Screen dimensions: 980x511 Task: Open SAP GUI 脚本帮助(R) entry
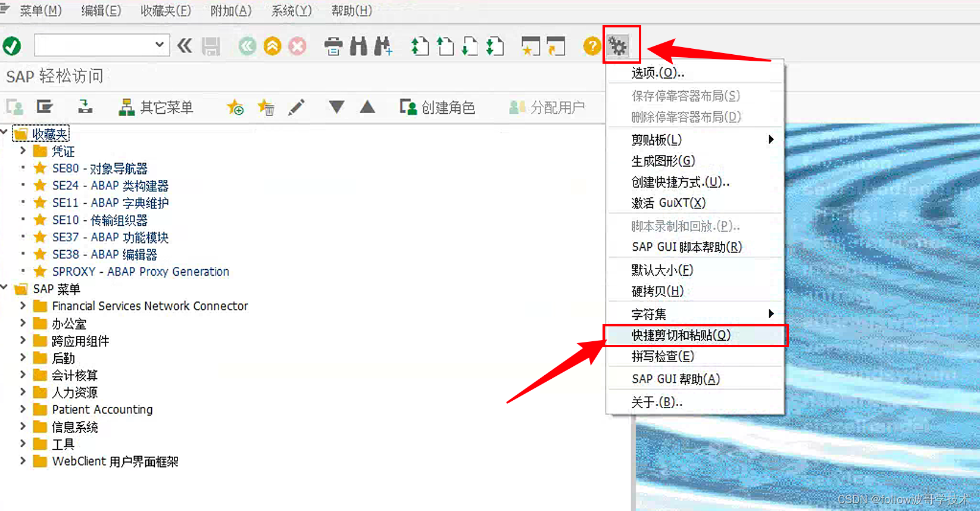(695, 247)
